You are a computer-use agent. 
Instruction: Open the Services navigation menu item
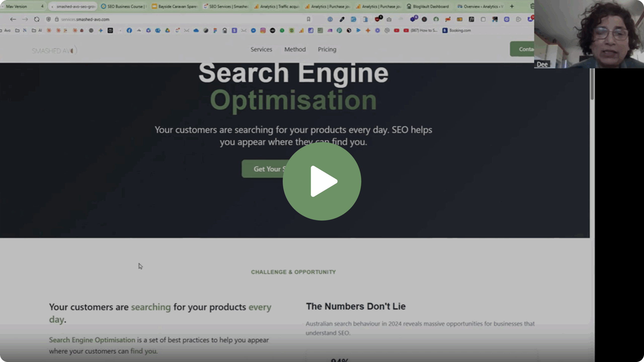tap(261, 49)
